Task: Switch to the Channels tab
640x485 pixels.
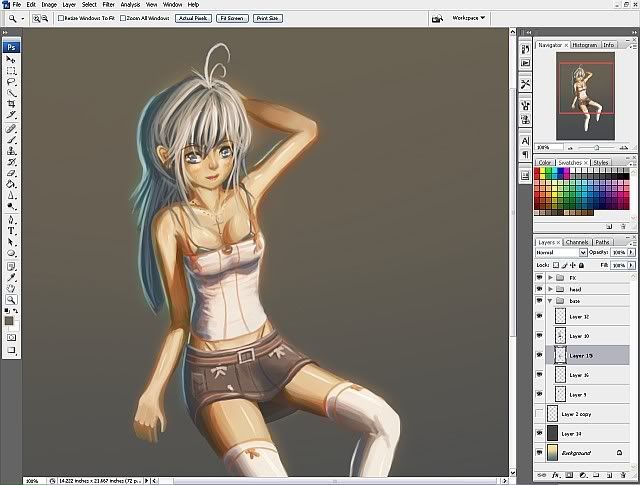Action: [x=577, y=242]
